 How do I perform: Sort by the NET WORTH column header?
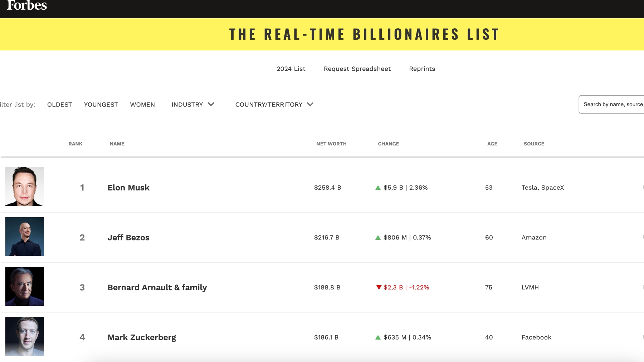[x=331, y=144]
